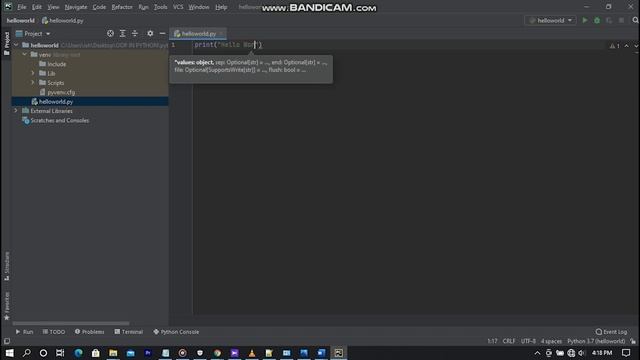Expand the Lib folder
This screenshot has width=640, height=360.
pyautogui.click(x=33, y=73)
